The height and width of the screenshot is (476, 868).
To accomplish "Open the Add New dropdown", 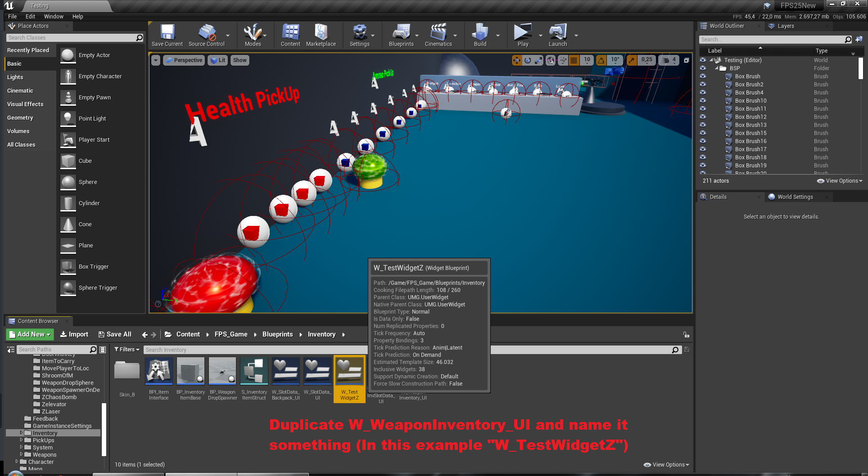I will (30, 334).
